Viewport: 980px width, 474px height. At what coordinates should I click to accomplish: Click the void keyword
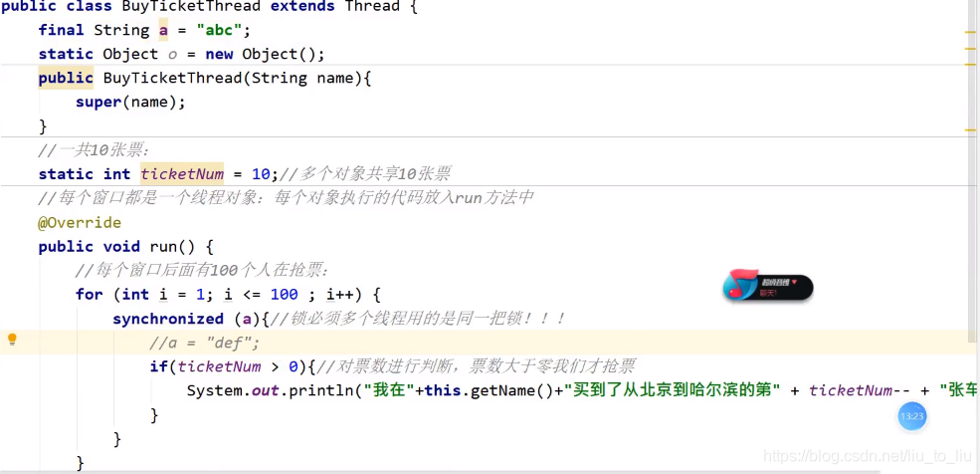click(121, 246)
